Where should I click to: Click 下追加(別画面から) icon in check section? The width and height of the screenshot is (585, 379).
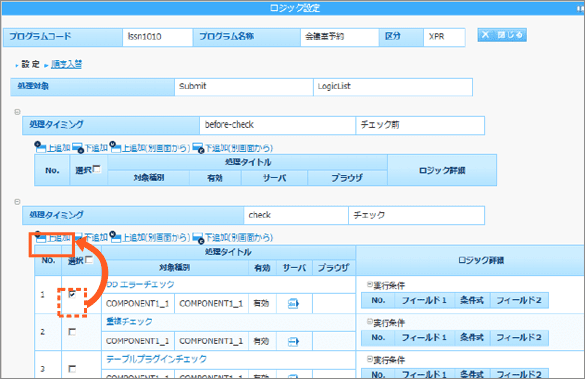click(198, 238)
